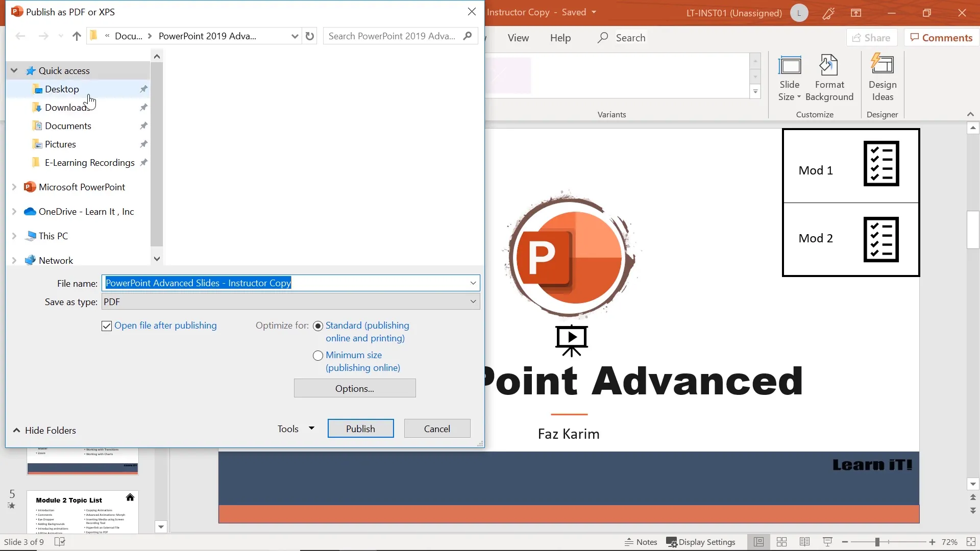This screenshot has height=551, width=980.
Task: Click the Forward navigation arrow in the dialog
Action: point(44,36)
